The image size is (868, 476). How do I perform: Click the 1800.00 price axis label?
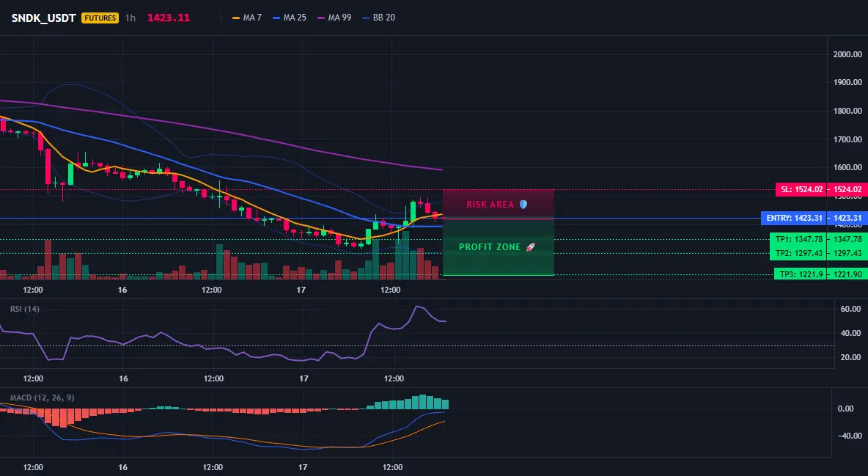coord(847,111)
